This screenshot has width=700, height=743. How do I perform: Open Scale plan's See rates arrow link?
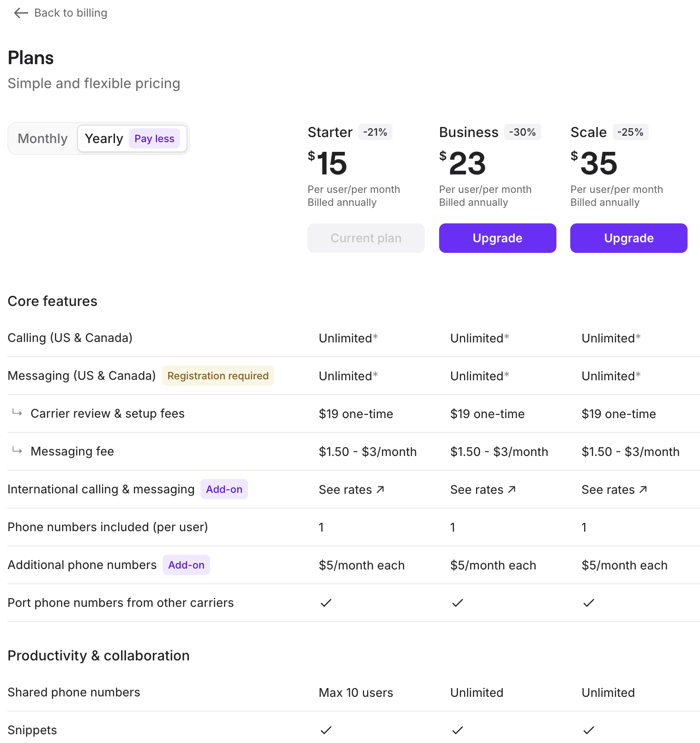(x=614, y=490)
